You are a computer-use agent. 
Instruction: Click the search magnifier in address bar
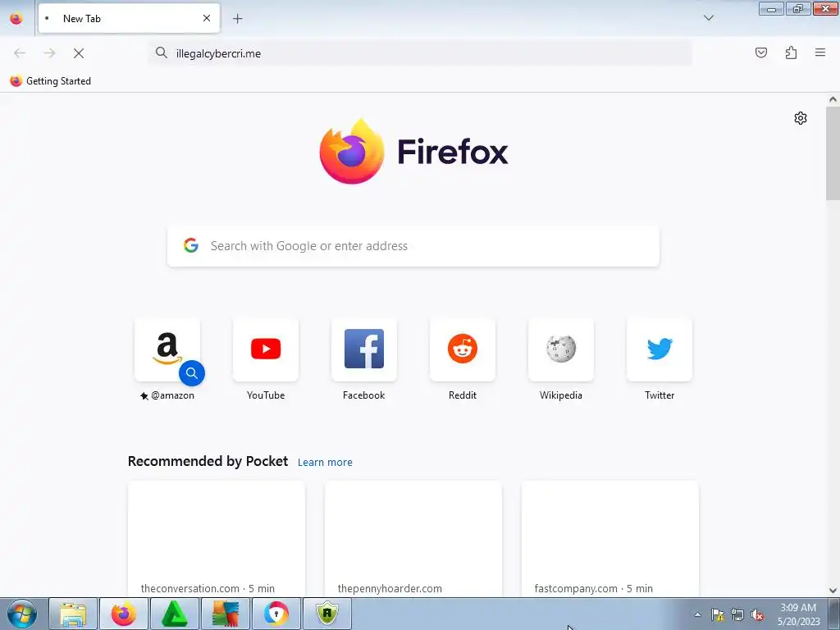pos(162,52)
